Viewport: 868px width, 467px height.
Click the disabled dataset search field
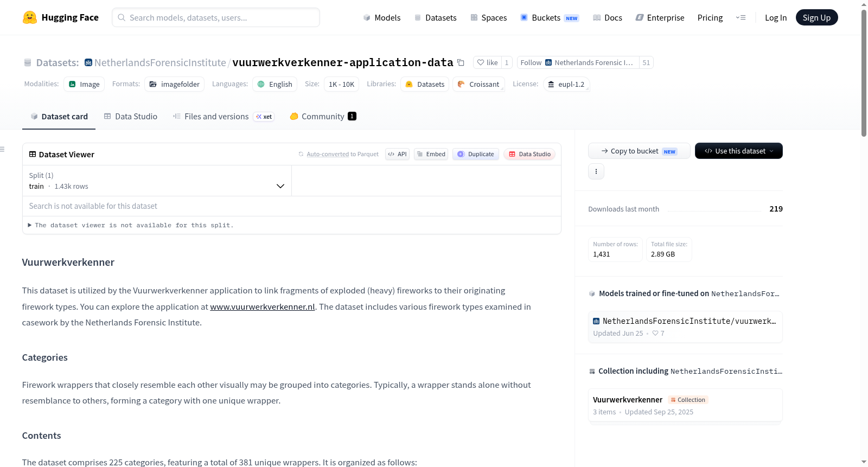292,206
